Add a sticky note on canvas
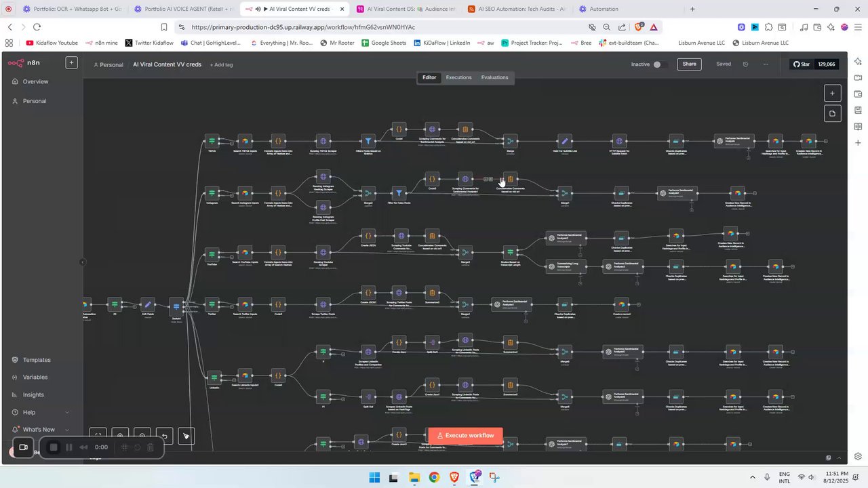Image resolution: width=868 pixels, height=488 pixels. [x=832, y=113]
